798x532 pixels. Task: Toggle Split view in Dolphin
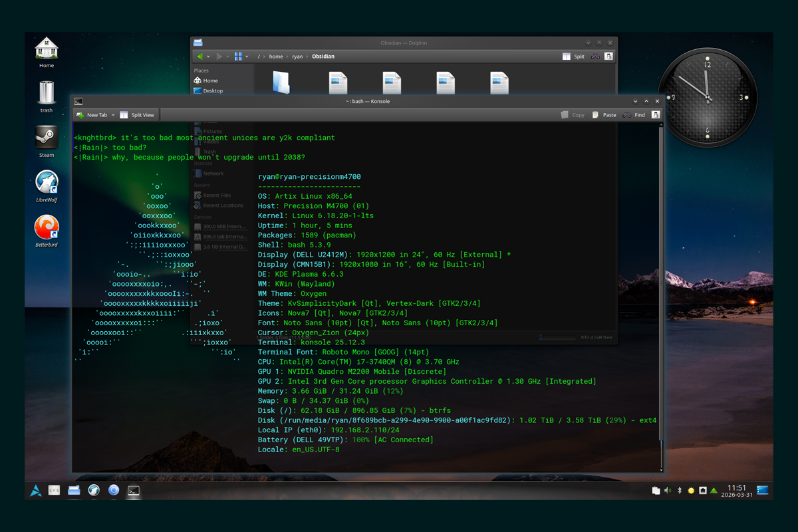click(573, 57)
